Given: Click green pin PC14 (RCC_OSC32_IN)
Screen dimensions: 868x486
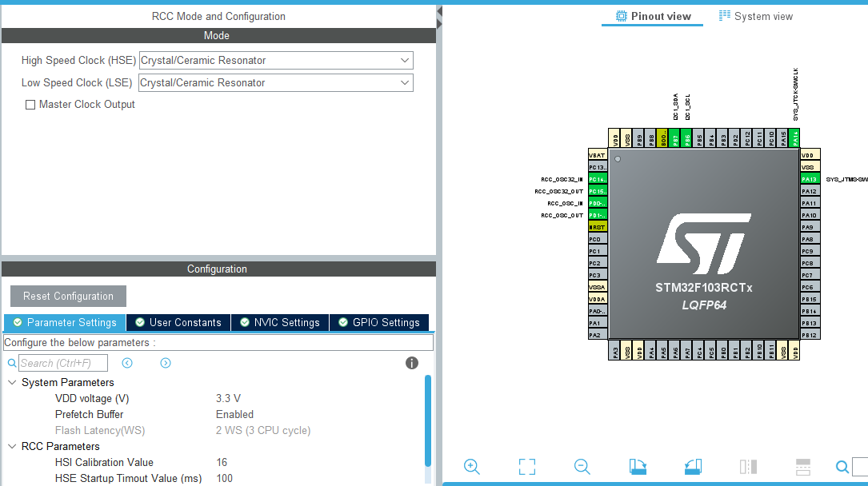Looking at the screenshot, I should (598, 179).
